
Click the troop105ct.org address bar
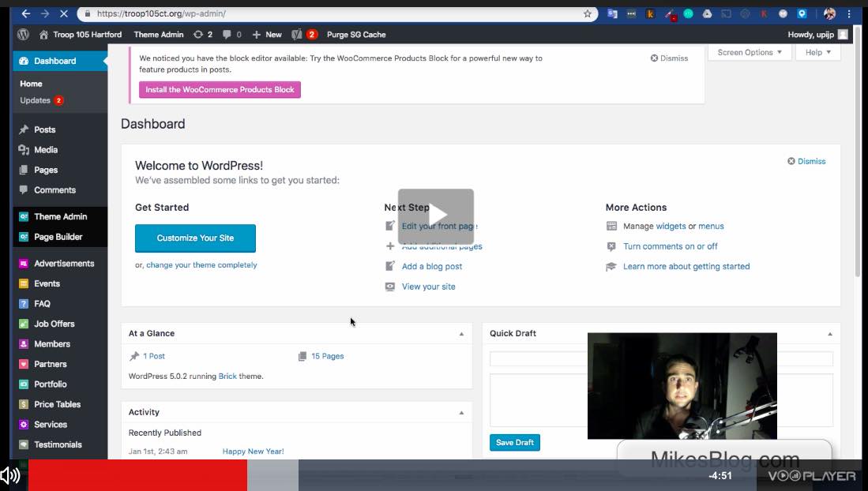click(x=338, y=14)
